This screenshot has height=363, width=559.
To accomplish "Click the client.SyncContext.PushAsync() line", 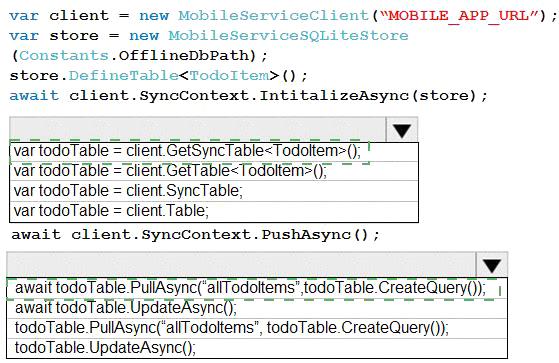I will pyautogui.click(x=196, y=235).
